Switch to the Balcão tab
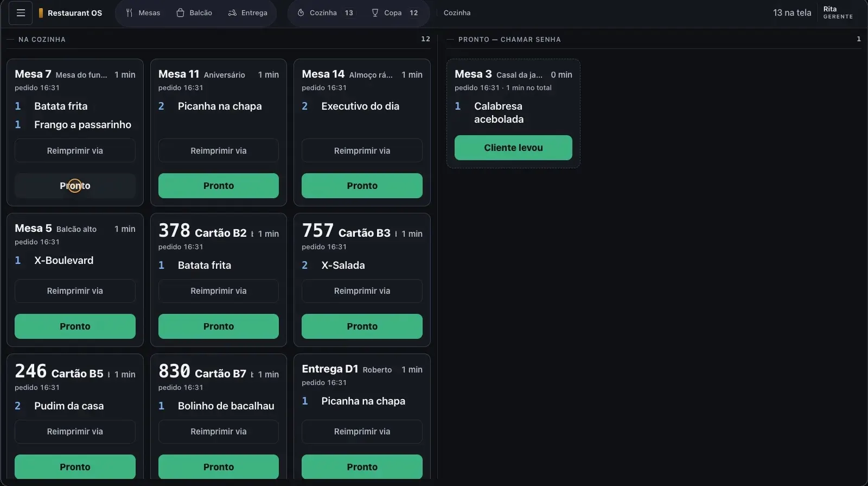The width and height of the screenshot is (868, 486). pos(194,13)
